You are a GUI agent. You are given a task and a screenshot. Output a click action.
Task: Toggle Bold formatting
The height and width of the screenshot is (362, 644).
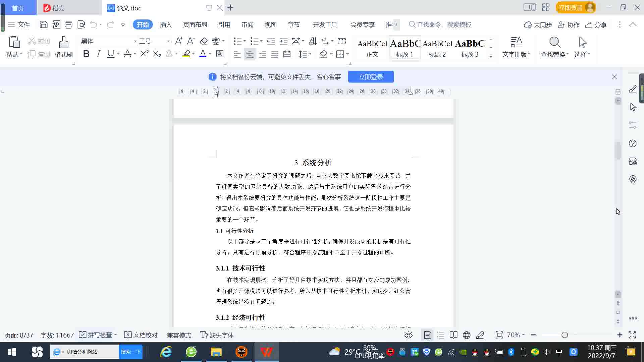click(x=86, y=54)
